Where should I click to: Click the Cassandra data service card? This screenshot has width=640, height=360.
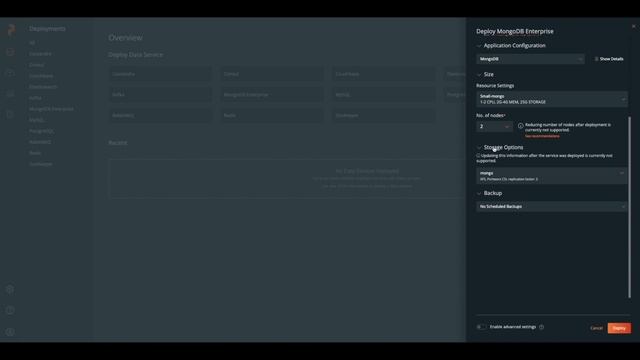(160, 74)
